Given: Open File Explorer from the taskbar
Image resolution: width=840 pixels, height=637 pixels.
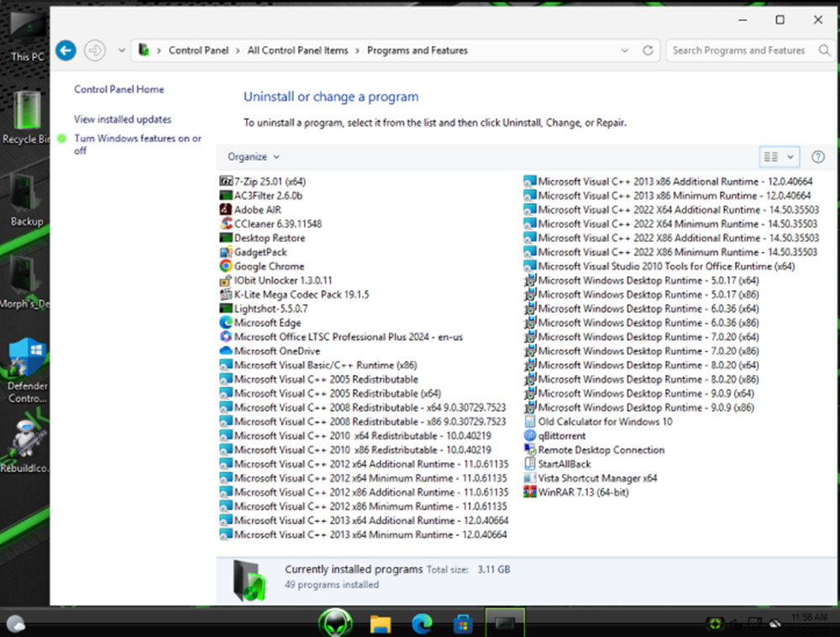Looking at the screenshot, I should (381, 624).
